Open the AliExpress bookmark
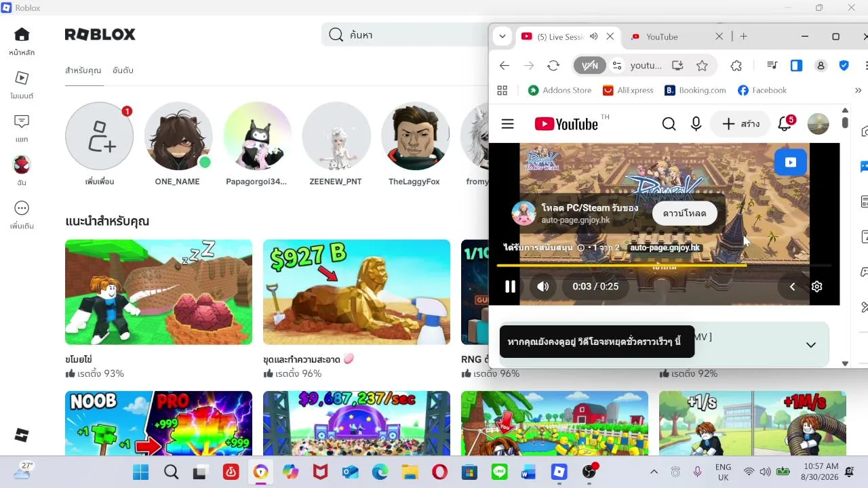 (x=628, y=90)
